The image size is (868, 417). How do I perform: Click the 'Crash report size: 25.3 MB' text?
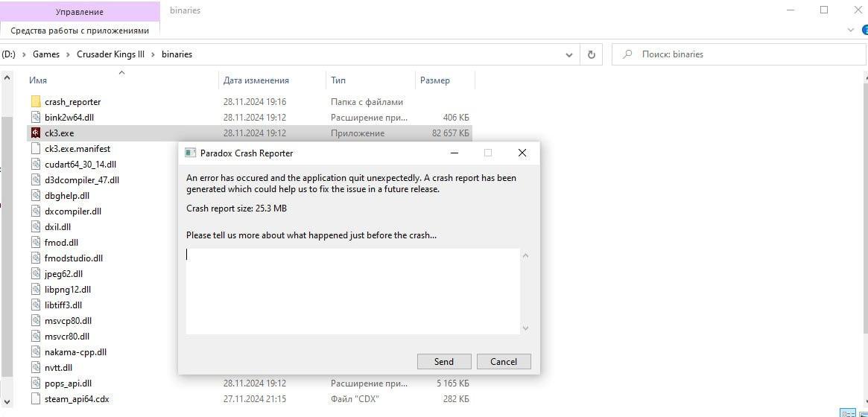(x=236, y=208)
